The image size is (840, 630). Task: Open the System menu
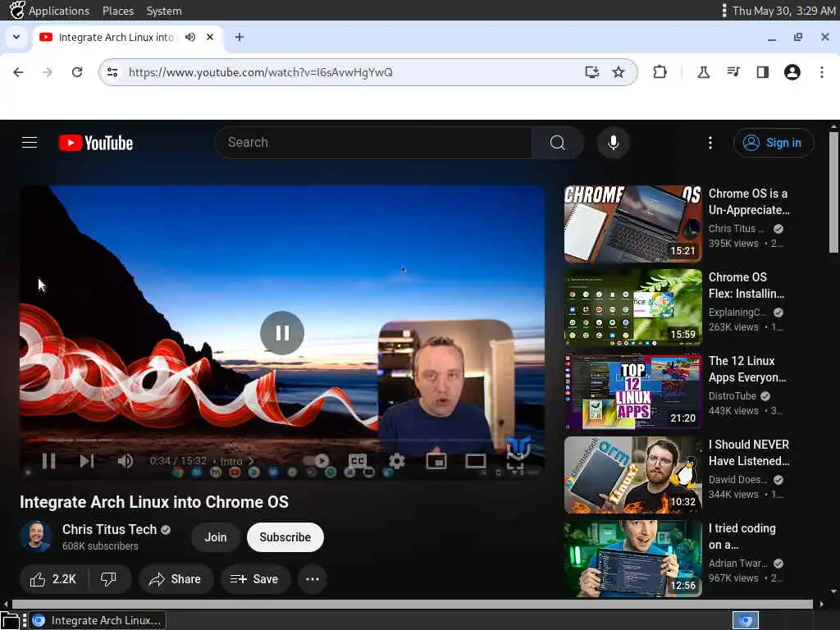point(164,11)
